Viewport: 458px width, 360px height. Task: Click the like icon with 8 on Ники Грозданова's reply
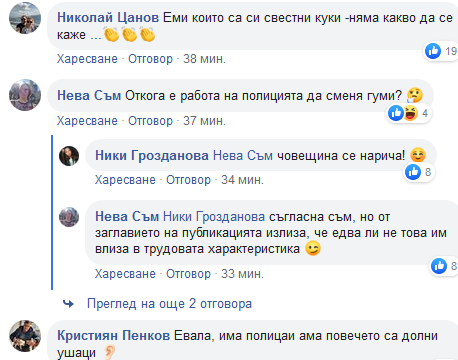click(x=413, y=172)
